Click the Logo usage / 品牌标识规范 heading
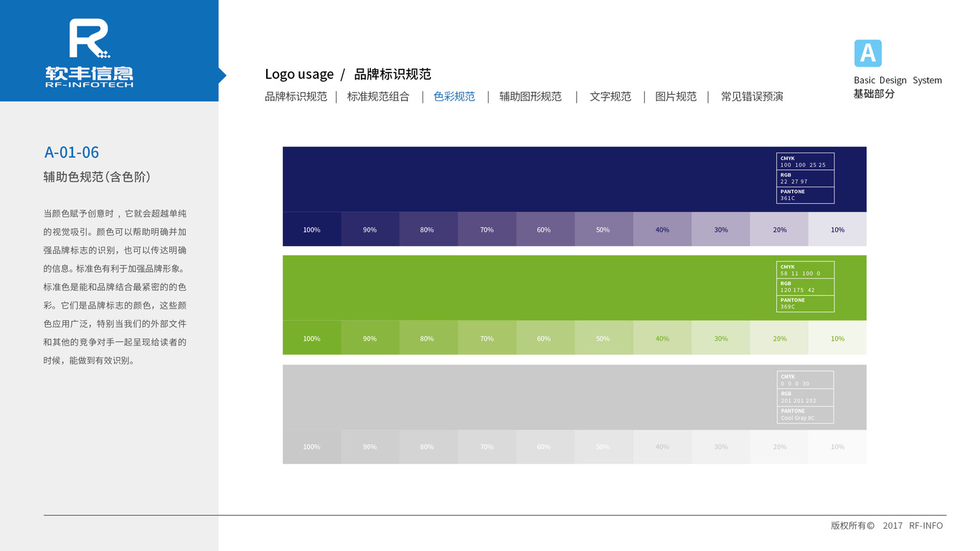Image resolution: width=980 pixels, height=551 pixels. coord(348,74)
